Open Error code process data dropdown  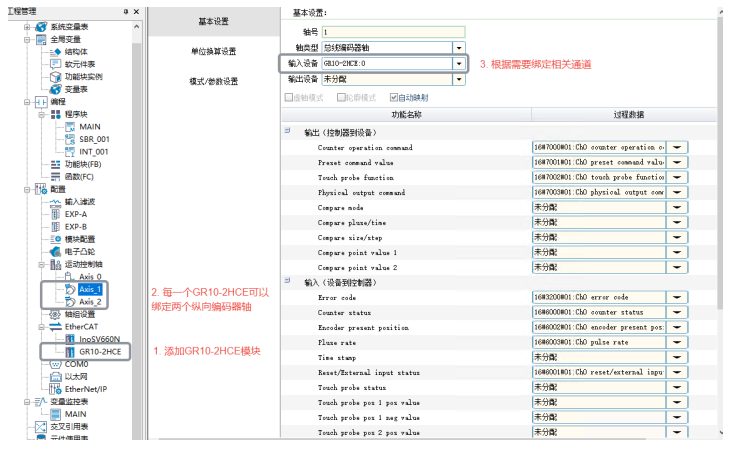tap(677, 297)
